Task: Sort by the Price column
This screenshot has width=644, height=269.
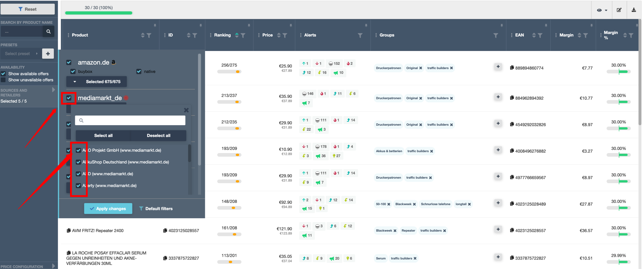Action: (x=279, y=35)
